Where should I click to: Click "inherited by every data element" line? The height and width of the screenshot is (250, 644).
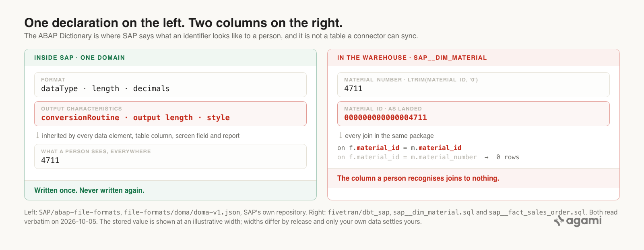[x=140, y=136]
